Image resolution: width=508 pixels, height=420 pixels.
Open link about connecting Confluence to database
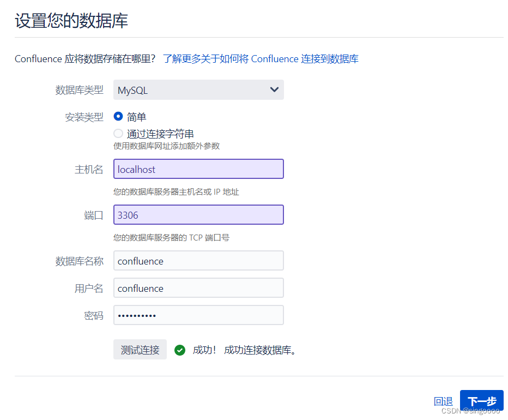[261, 59]
